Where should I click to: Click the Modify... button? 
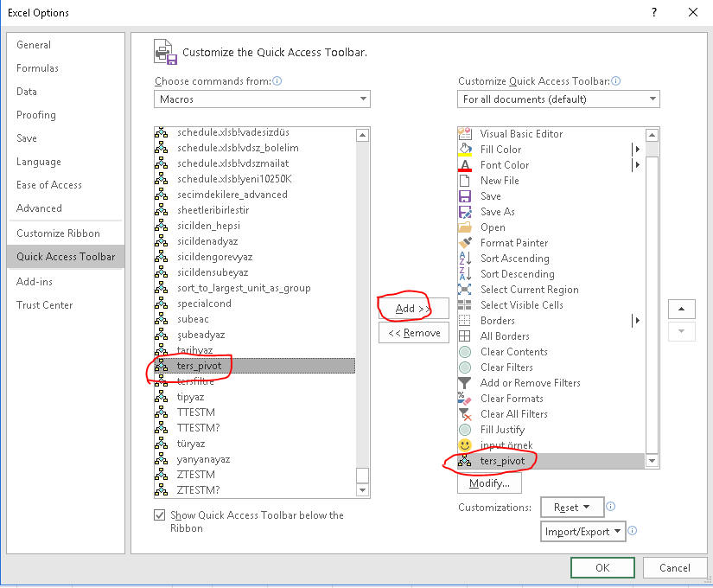489,483
